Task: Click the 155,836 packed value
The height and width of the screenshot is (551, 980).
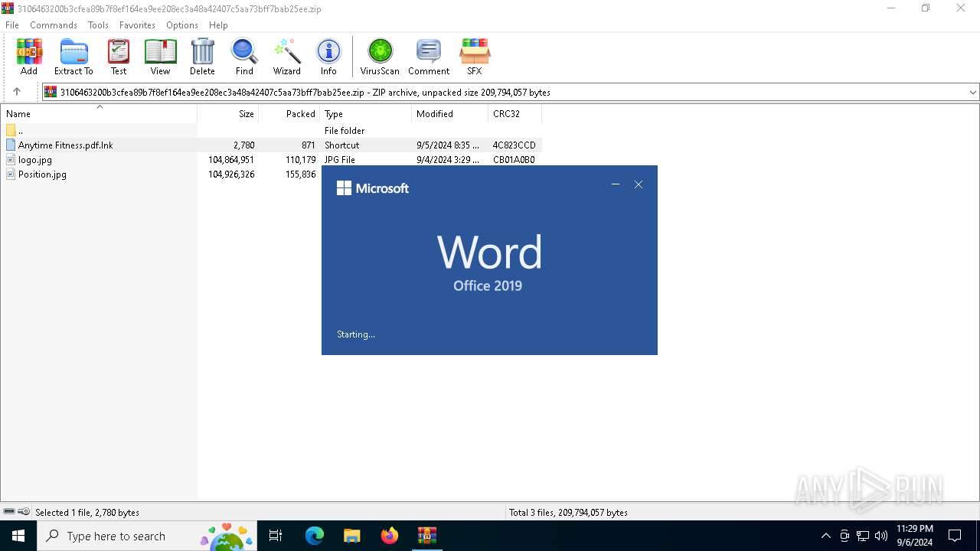Action: point(299,174)
